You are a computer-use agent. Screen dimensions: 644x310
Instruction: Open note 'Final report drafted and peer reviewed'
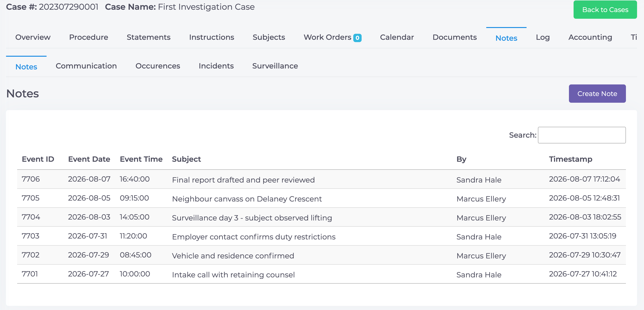tap(243, 180)
